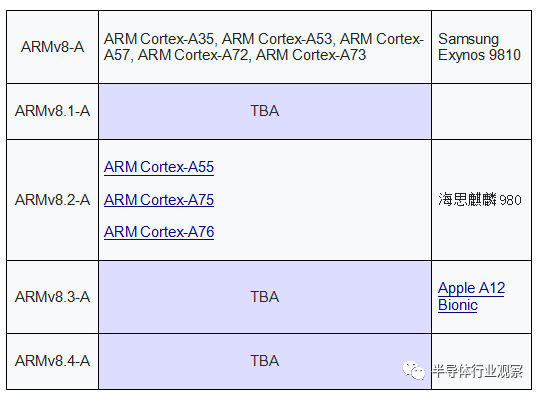The width and height of the screenshot is (539, 395).
Task: Click the empty cell beside ARMv8.1-A TBA
Action: pyautogui.click(x=481, y=111)
